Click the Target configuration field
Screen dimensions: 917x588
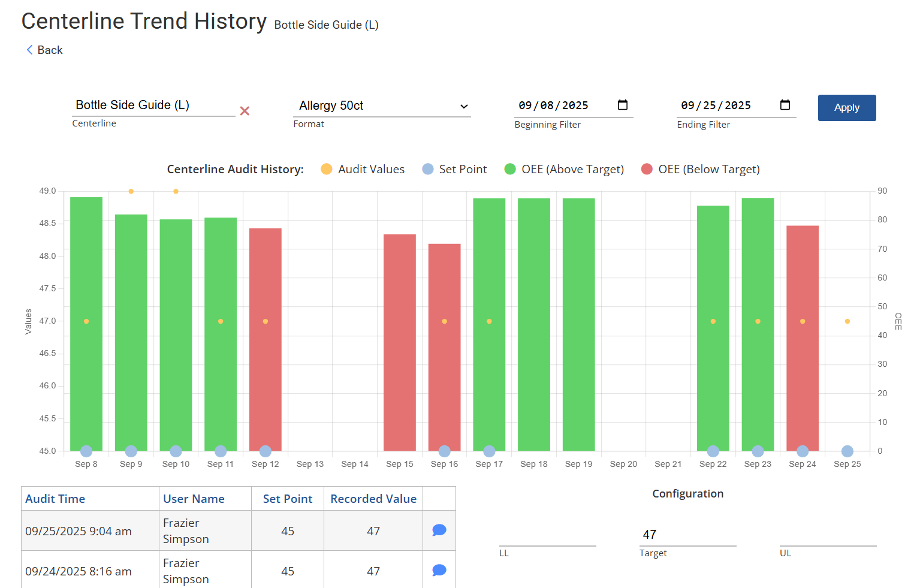click(x=687, y=535)
